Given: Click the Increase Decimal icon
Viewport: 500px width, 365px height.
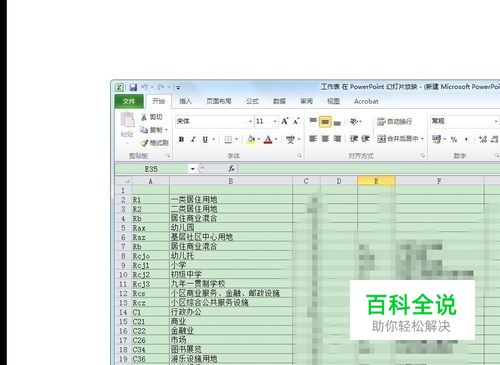Looking at the screenshot, I should tap(483, 139).
